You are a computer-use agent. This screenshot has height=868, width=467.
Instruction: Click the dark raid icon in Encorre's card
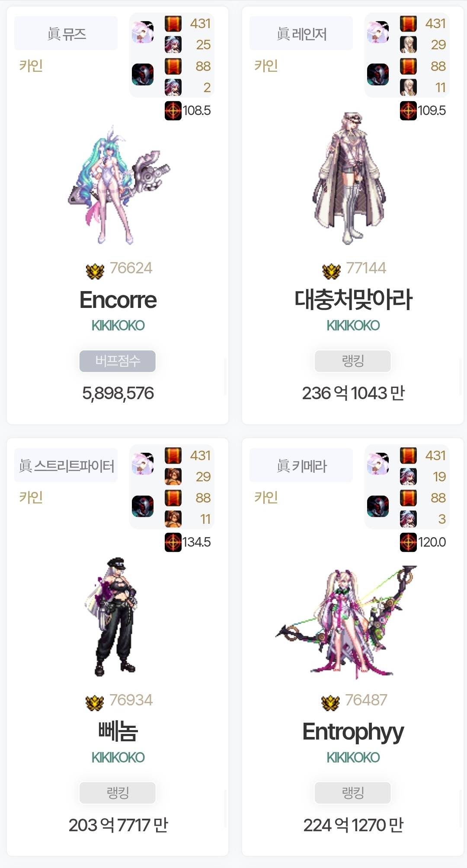click(x=143, y=74)
